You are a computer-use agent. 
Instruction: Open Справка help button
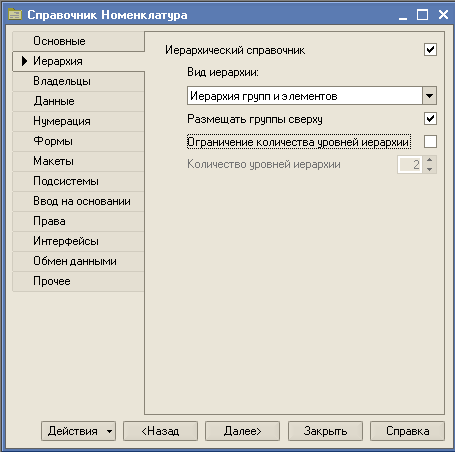[x=407, y=431]
